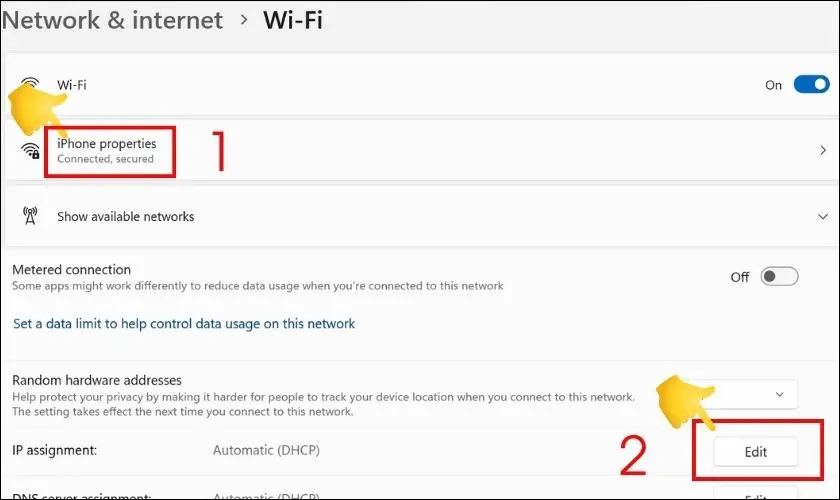Image resolution: width=840 pixels, height=500 pixels.
Task: Click the secured Wi-Fi icon beside iPhone properties
Action: [31, 151]
